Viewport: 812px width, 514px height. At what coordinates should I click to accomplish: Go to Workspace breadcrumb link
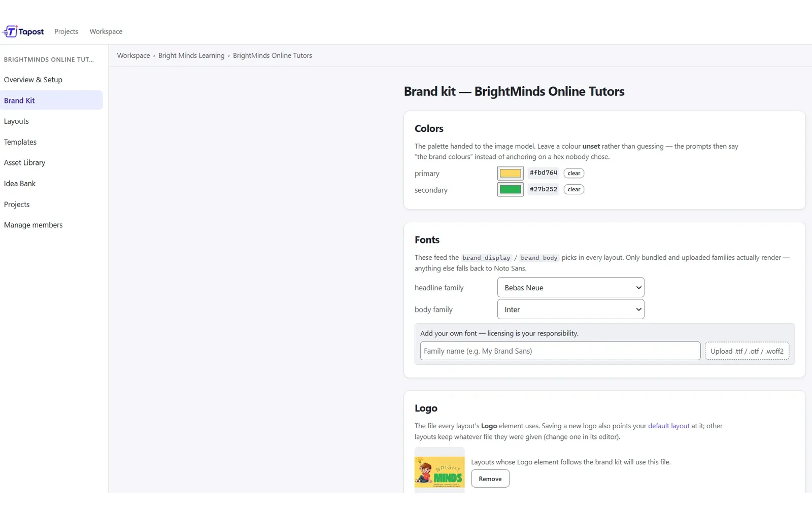[133, 55]
